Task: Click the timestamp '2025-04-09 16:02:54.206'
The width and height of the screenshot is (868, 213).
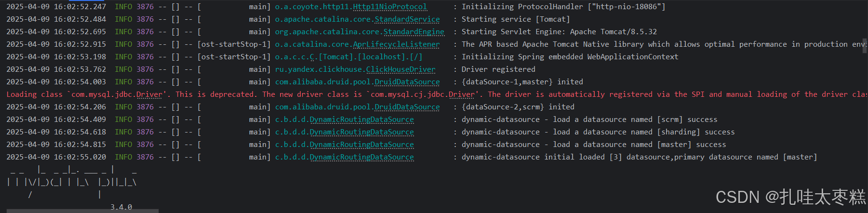Action: [x=56, y=107]
